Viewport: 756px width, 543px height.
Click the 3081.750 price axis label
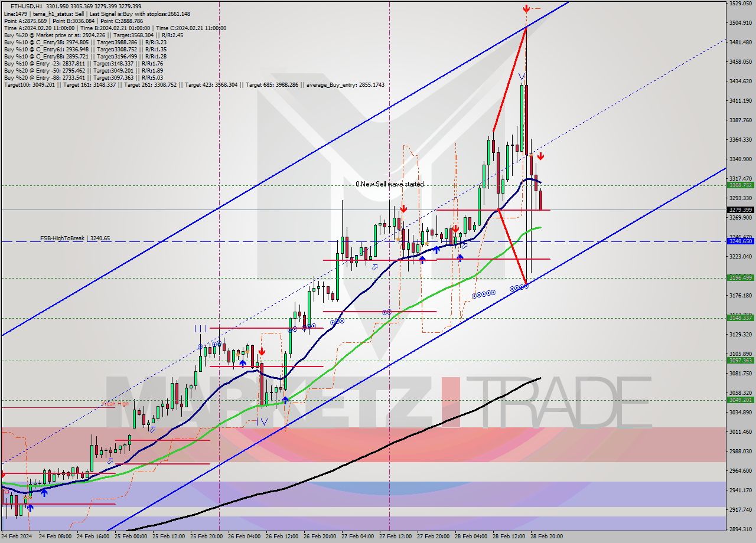point(740,374)
